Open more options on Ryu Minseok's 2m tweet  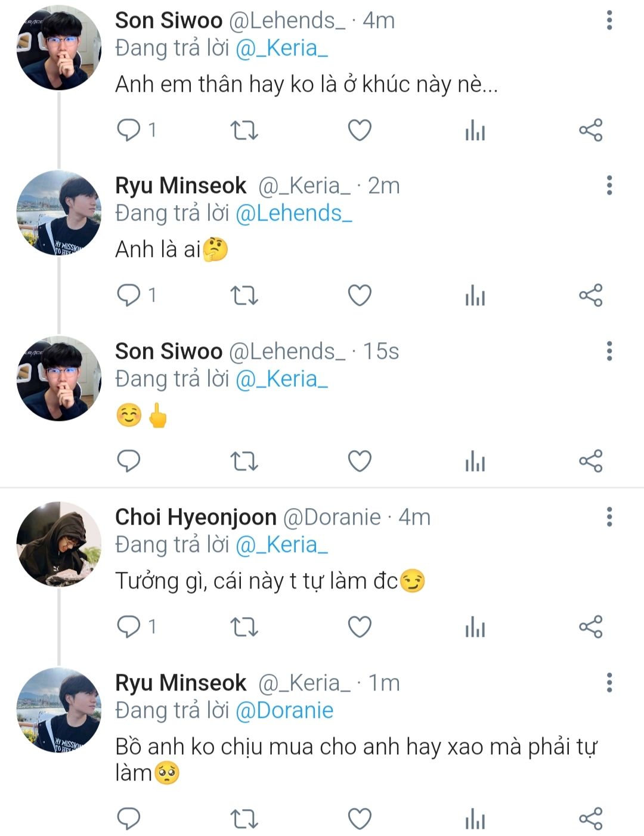pyautogui.click(x=609, y=185)
